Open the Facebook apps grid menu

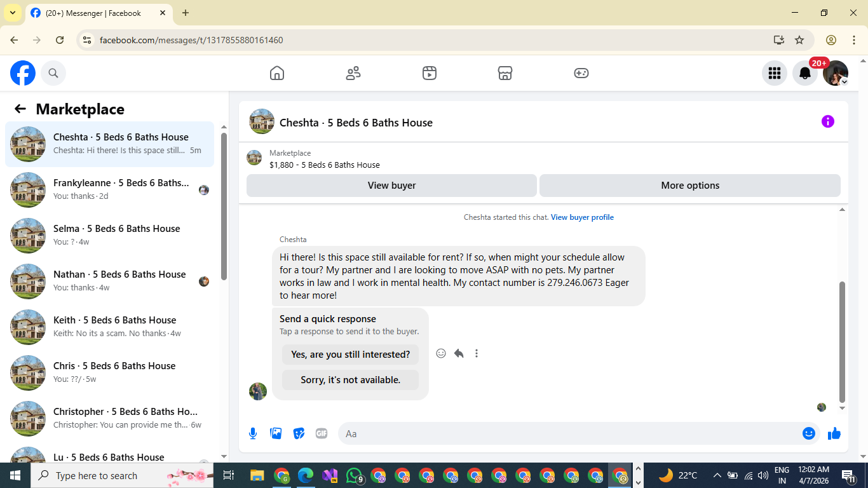pyautogui.click(x=775, y=73)
